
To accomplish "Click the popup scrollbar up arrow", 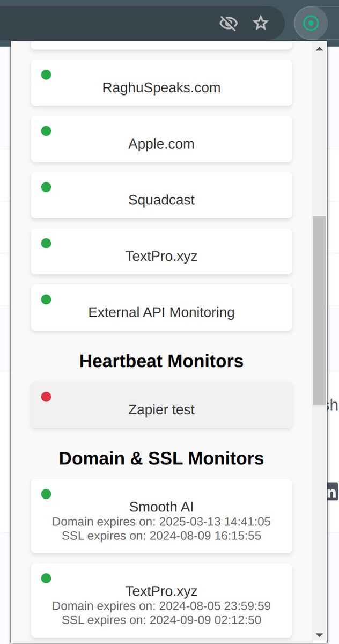I will pyautogui.click(x=319, y=49).
